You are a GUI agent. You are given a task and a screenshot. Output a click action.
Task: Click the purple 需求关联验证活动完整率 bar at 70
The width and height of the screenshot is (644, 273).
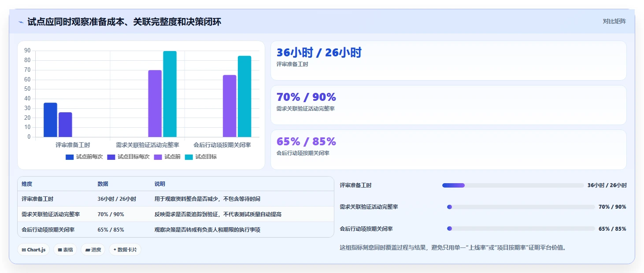(155, 103)
